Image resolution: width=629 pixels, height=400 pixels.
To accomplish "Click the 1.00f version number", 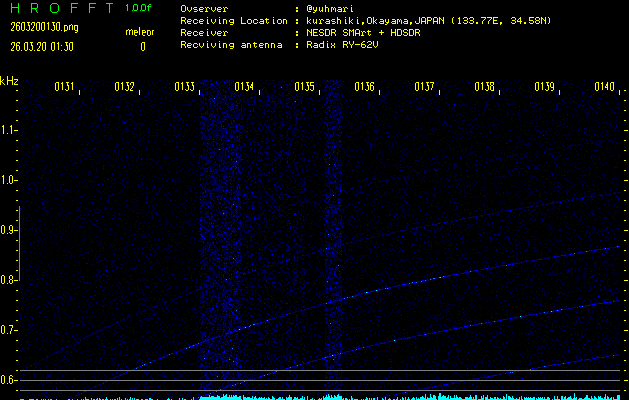I will 139,9.
